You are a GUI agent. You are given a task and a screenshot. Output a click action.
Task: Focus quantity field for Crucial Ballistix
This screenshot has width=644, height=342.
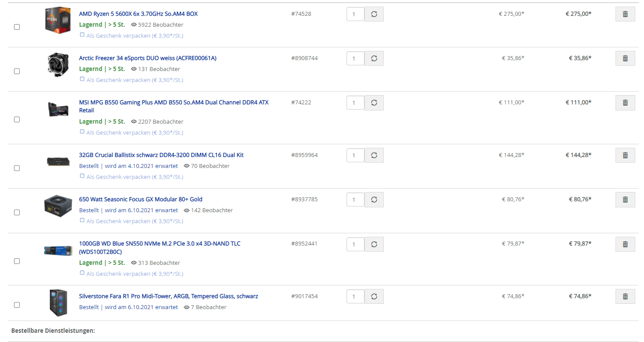(355, 155)
